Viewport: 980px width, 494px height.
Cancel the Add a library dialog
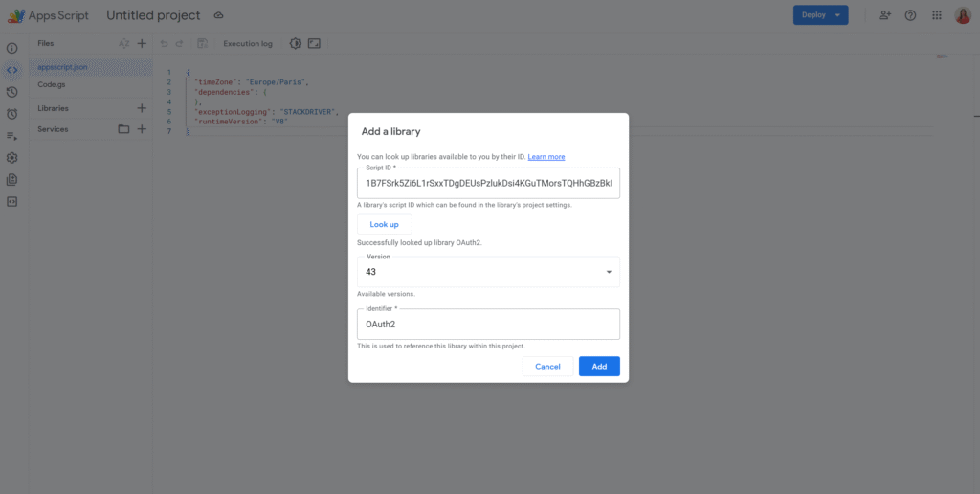click(547, 367)
